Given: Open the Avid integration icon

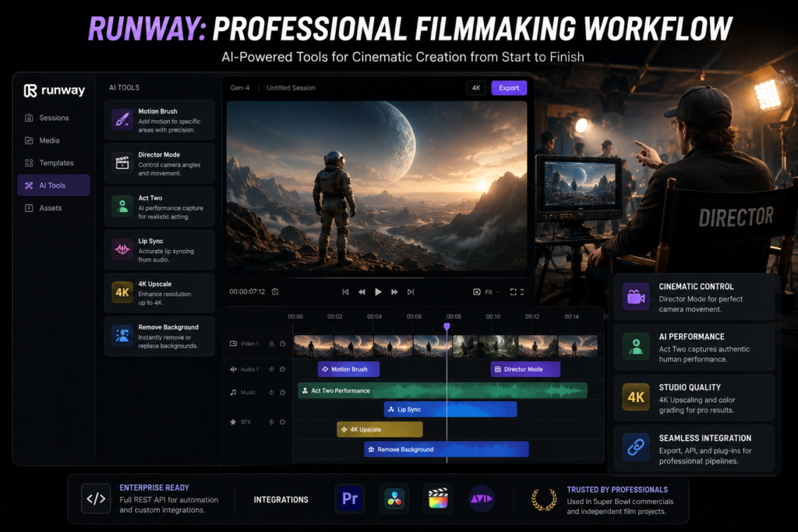Looking at the screenshot, I should click(482, 499).
